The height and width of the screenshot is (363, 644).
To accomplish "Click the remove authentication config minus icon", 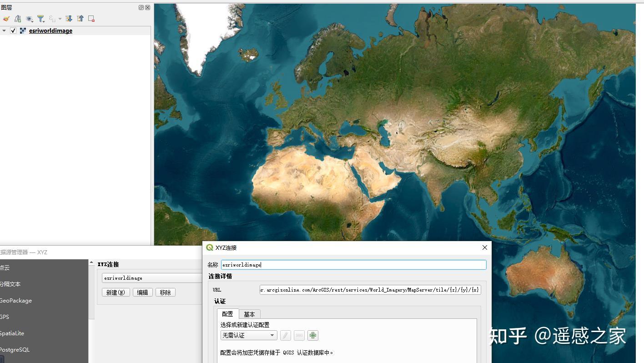I will tap(299, 335).
